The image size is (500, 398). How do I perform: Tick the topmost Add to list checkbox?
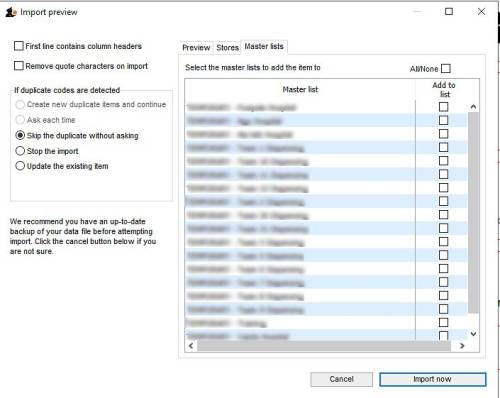(x=443, y=107)
